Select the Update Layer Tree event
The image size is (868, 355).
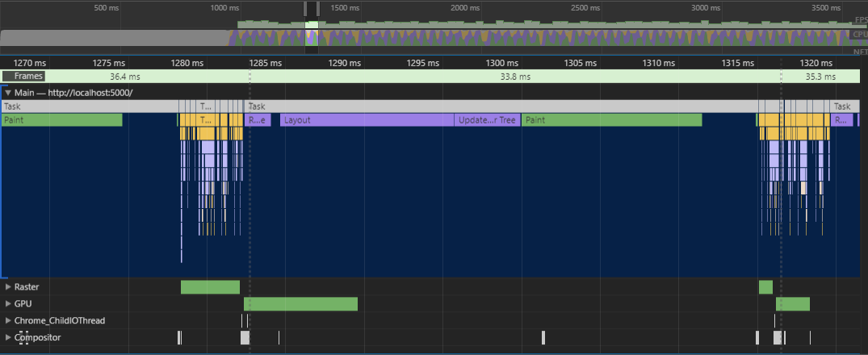pyautogui.click(x=487, y=120)
